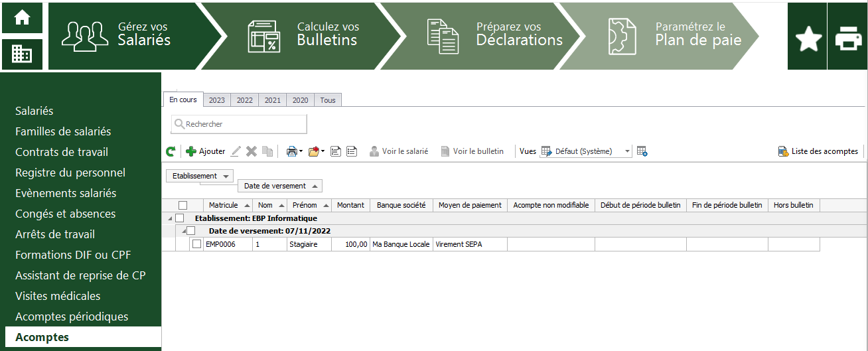This screenshot has width=868, height=351.
Task: Click the Ajouter button
Action: coord(205,151)
